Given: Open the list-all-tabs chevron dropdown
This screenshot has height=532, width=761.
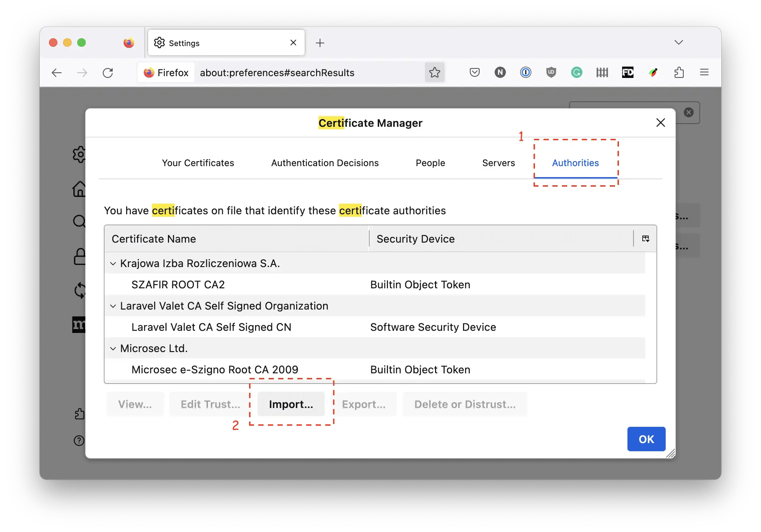Looking at the screenshot, I should pos(679,42).
